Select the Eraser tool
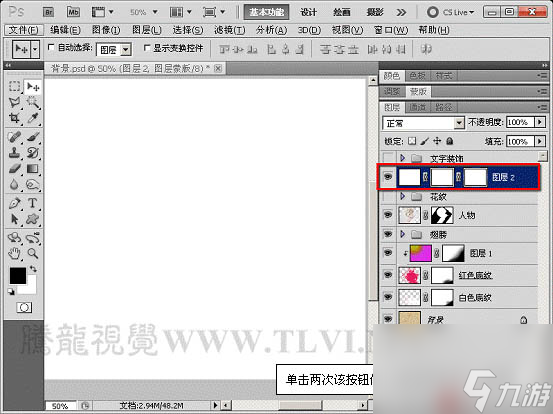Viewport: 553px width, 414px height. tap(14, 169)
